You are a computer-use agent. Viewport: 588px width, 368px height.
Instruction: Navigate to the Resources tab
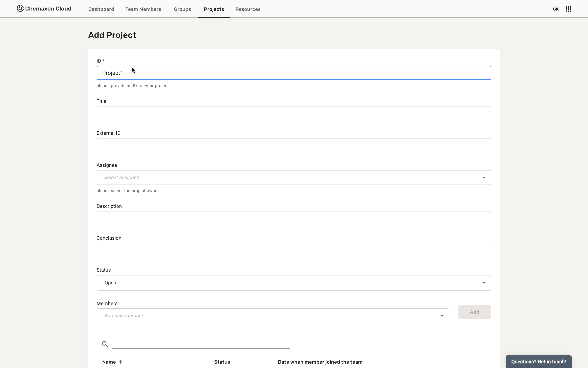(x=248, y=9)
